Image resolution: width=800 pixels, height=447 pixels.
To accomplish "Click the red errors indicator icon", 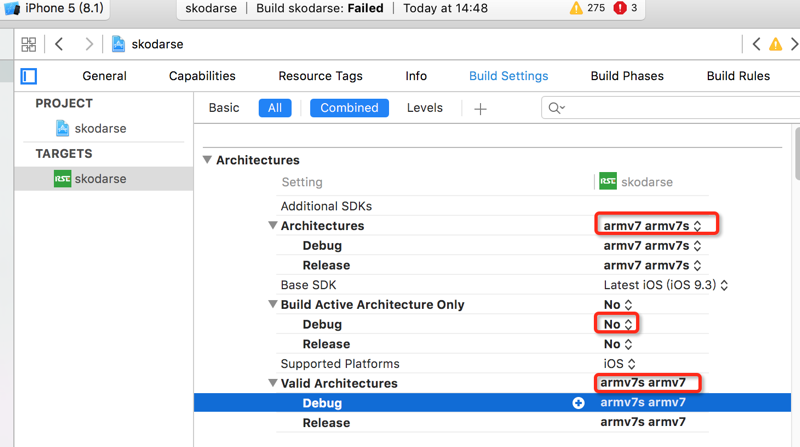I will pyautogui.click(x=620, y=9).
